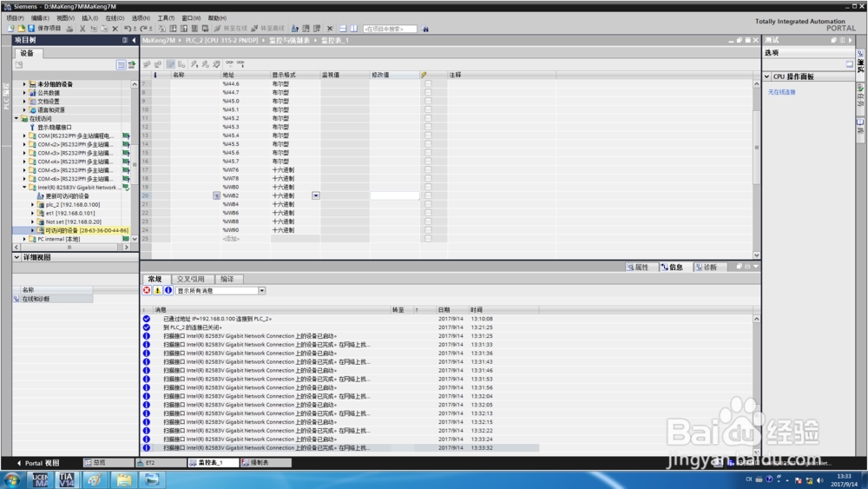Click the open project icon
Viewport: 868px width, 489px height.
pyautogui.click(x=21, y=29)
